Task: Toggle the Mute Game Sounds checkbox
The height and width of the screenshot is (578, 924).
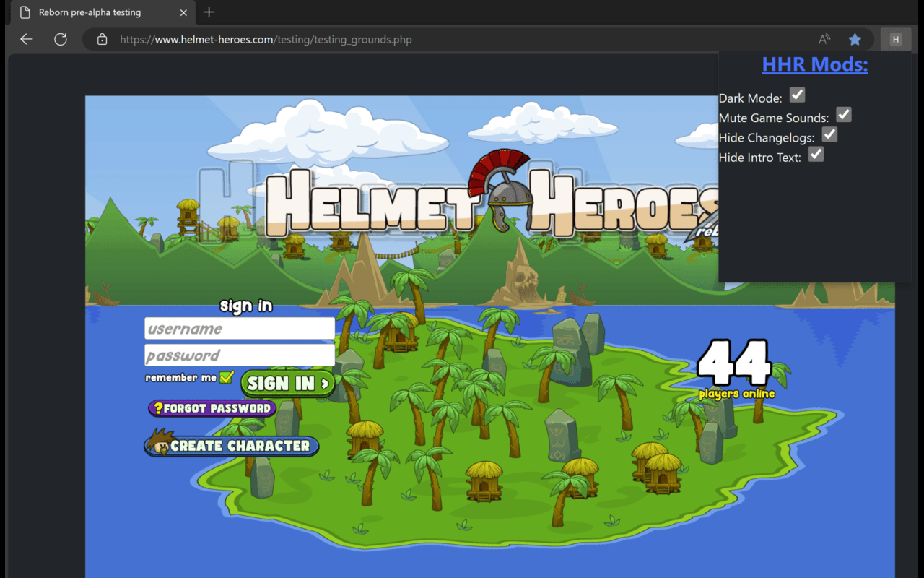Action: [x=844, y=115]
